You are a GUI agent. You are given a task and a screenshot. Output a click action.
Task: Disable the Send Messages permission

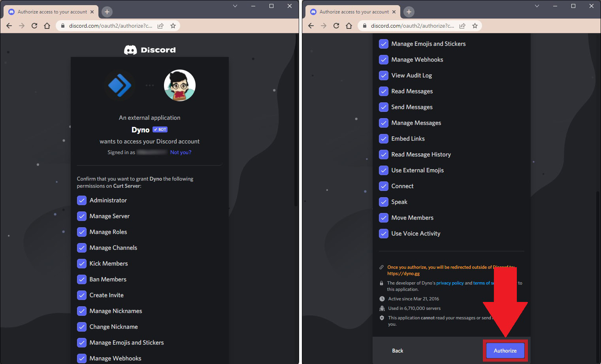[384, 107]
